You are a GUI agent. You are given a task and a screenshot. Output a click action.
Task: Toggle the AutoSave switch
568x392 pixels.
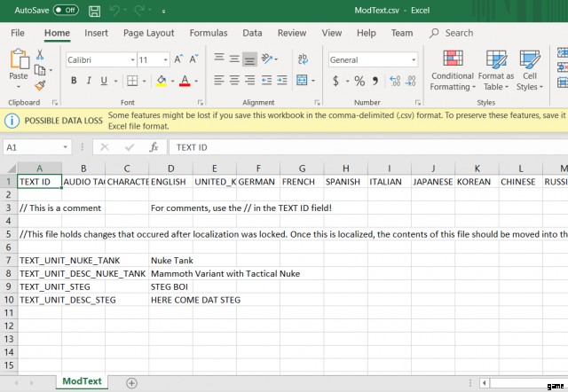tap(66, 10)
